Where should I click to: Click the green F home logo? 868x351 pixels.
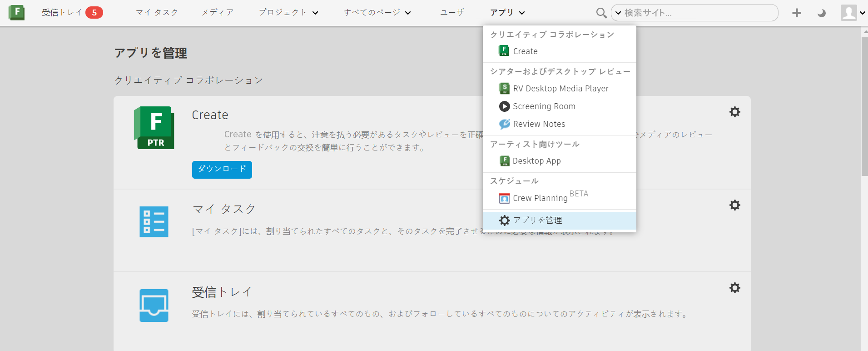pyautogui.click(x=17, y=12)
